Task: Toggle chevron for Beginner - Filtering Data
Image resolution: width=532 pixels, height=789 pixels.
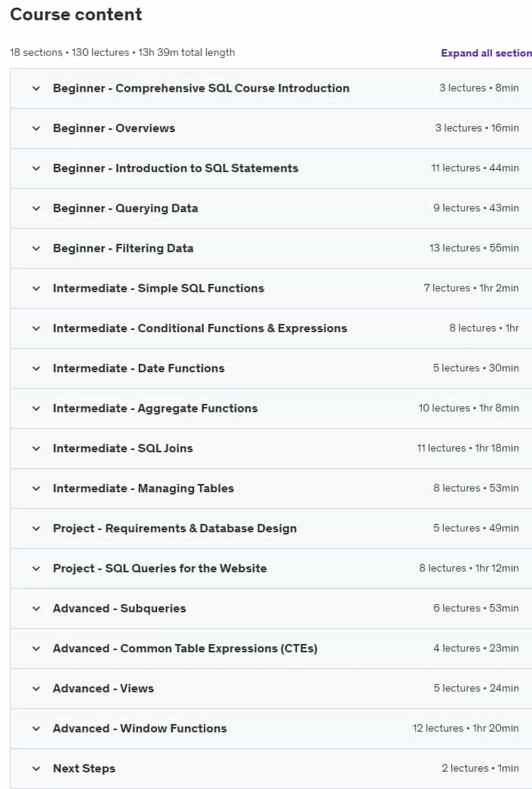Action: (36, 248)
